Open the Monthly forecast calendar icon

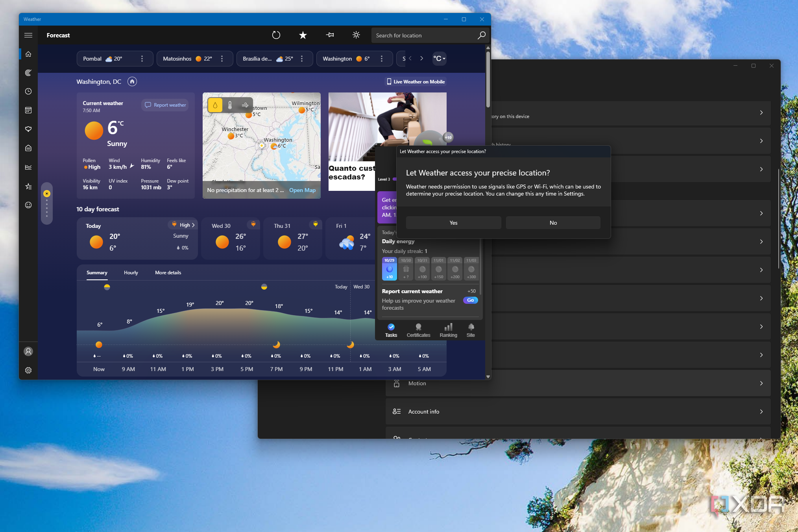pyautogui.click(x=28, y=110)
